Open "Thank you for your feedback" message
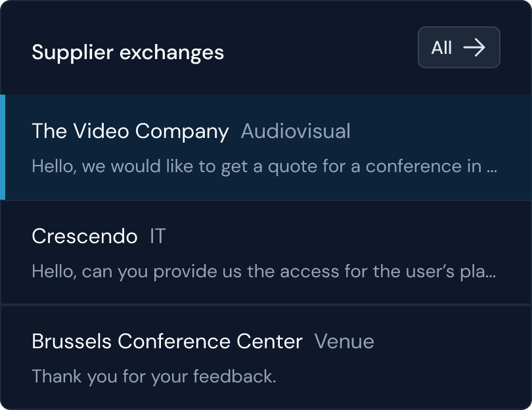Image resolution: width=532 pixels, height=410 pixels. (154, 376)
